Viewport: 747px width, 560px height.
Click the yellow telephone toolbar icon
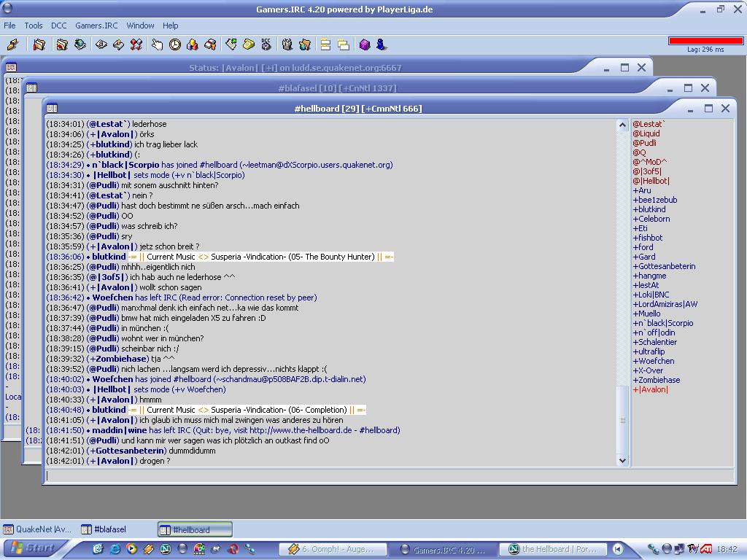click(249, 44)
